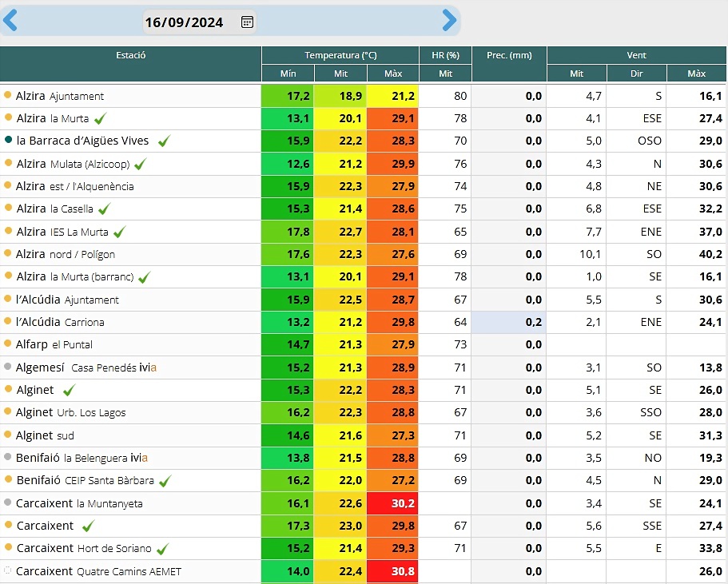The height and width of the screenshot is (584, 728).
Task: Open Alginet Urb. Los Lagos station
Action: pyautogui.click(x=70, y=412)
